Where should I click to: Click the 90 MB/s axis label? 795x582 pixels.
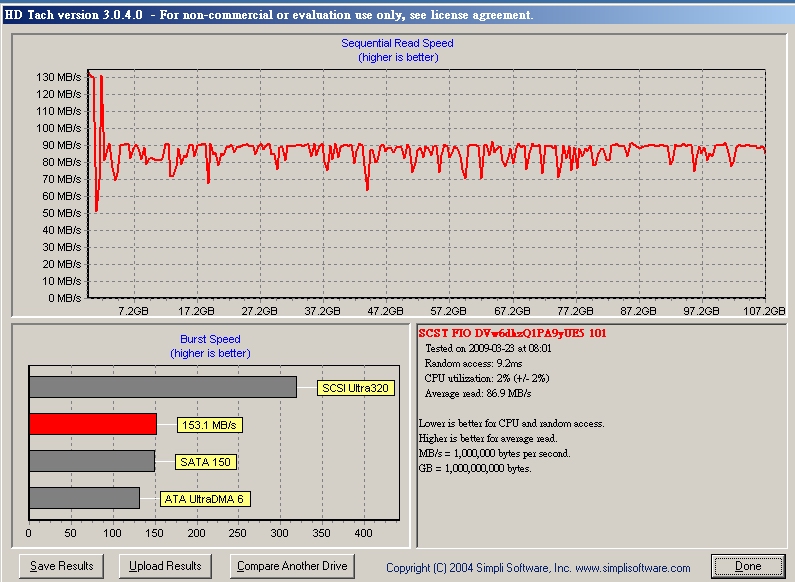tap(61, 145)
